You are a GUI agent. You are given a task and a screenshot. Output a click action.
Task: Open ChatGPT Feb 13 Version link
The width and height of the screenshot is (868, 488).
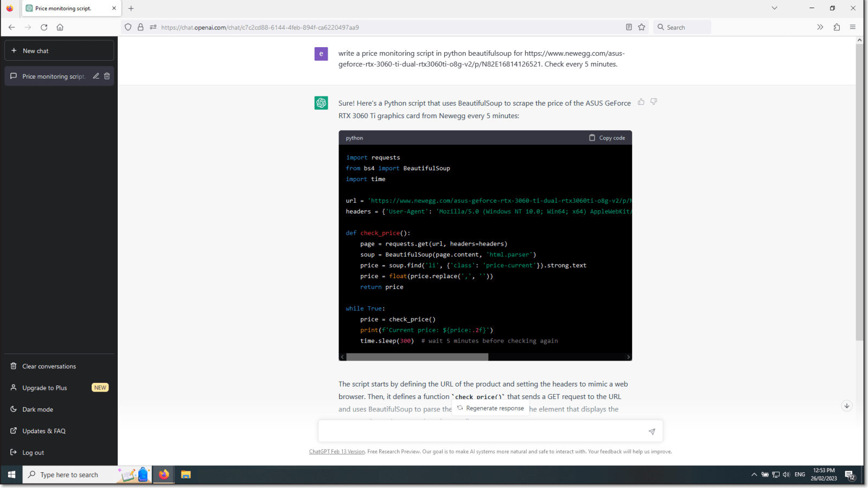coord(337,452)
